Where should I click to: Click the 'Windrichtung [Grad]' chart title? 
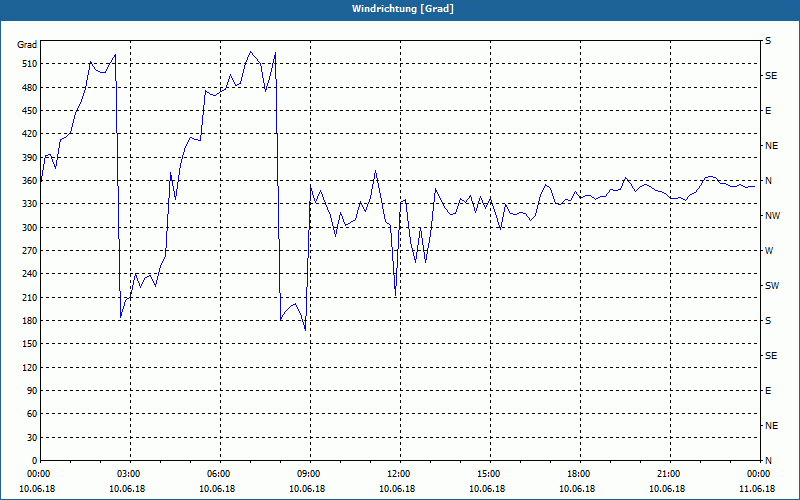click(x=403, y=9)
